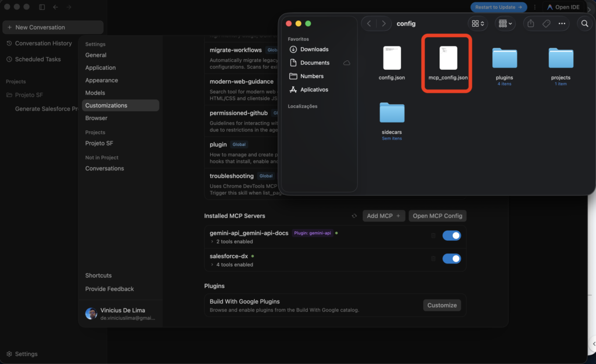The height and width of the screenshot is (364, 596).
Task: Open the three-dot menu beside Restart to Update
Action: (x=534, y=7)
